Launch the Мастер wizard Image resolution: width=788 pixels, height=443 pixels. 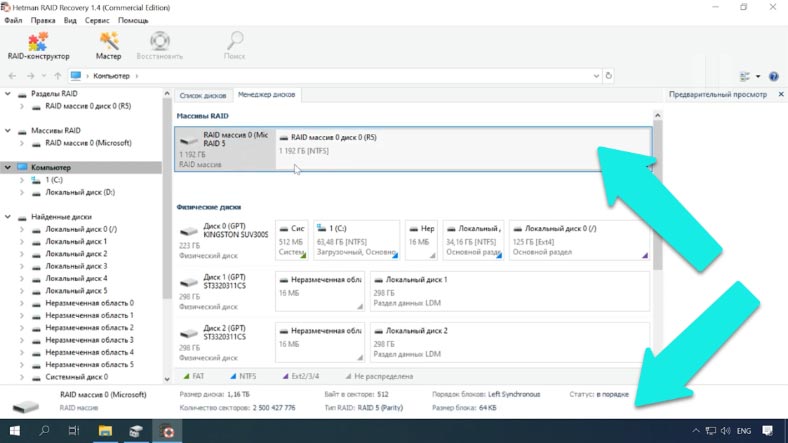[x=109, y=46]
